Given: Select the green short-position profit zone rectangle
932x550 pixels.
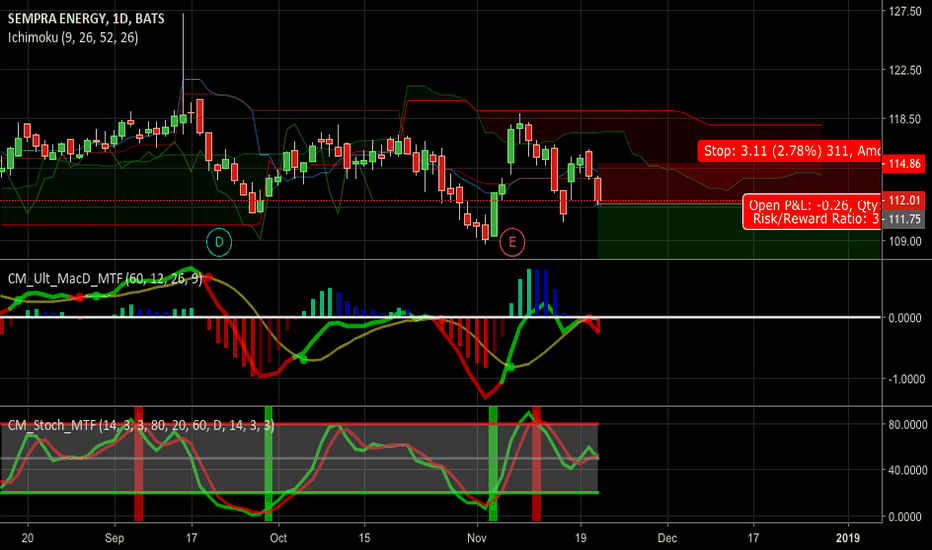Looking at the screenshot, I should pos(739,231).
